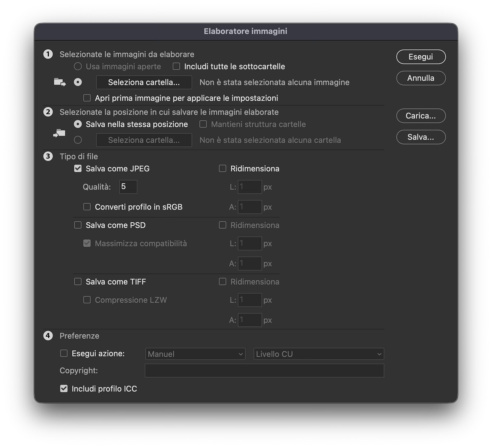The width and height of the screenshot is (492, 448).
Task: Enable 'Includi tutte le sottocartelle' checkbox
Action: [176, 66]
